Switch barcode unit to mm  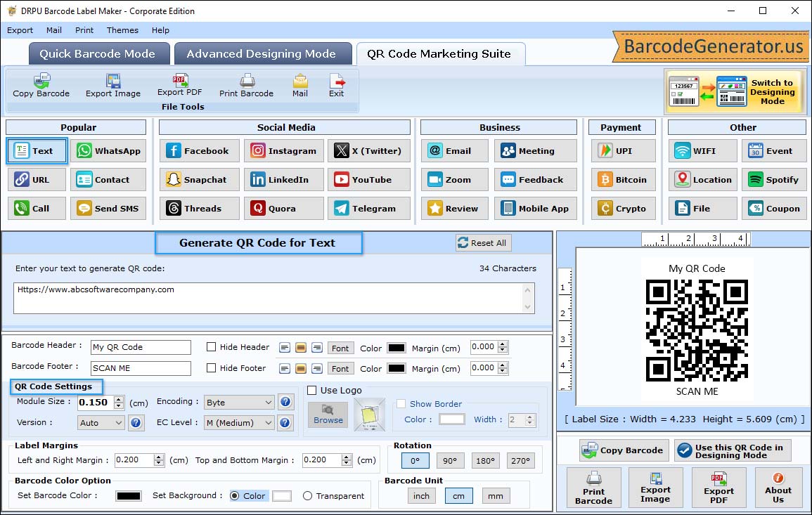pos(496,496)
